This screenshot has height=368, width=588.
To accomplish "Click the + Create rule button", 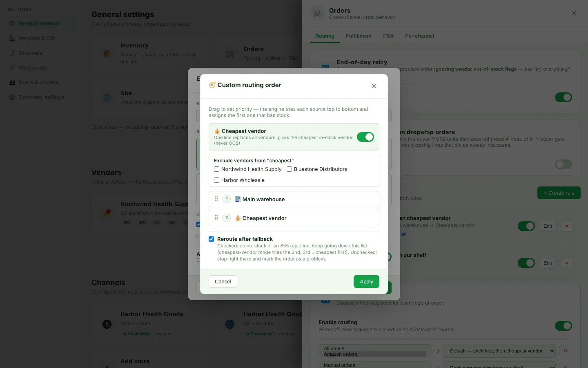I will (x=559, y=193).
